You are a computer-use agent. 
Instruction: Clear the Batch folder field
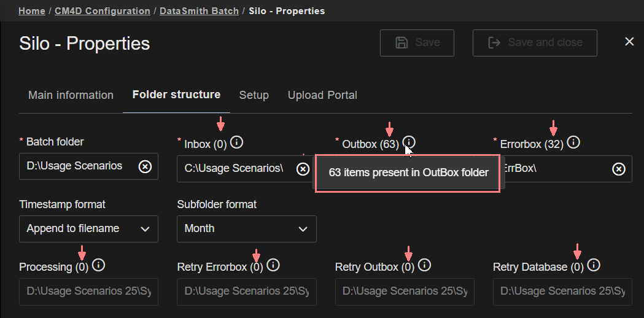point(145,166)
